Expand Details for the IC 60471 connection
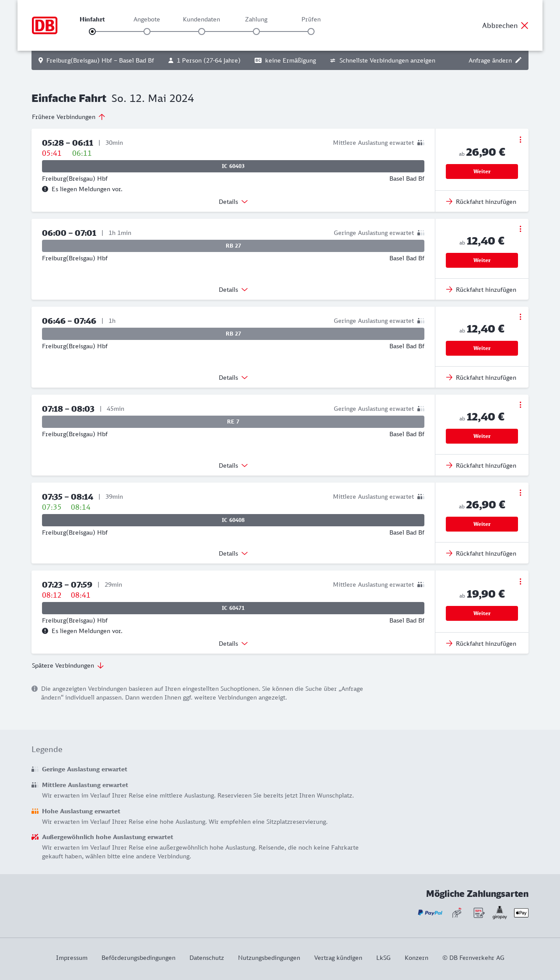The width and height of the screenshot is (560, 980). [233, 644]
